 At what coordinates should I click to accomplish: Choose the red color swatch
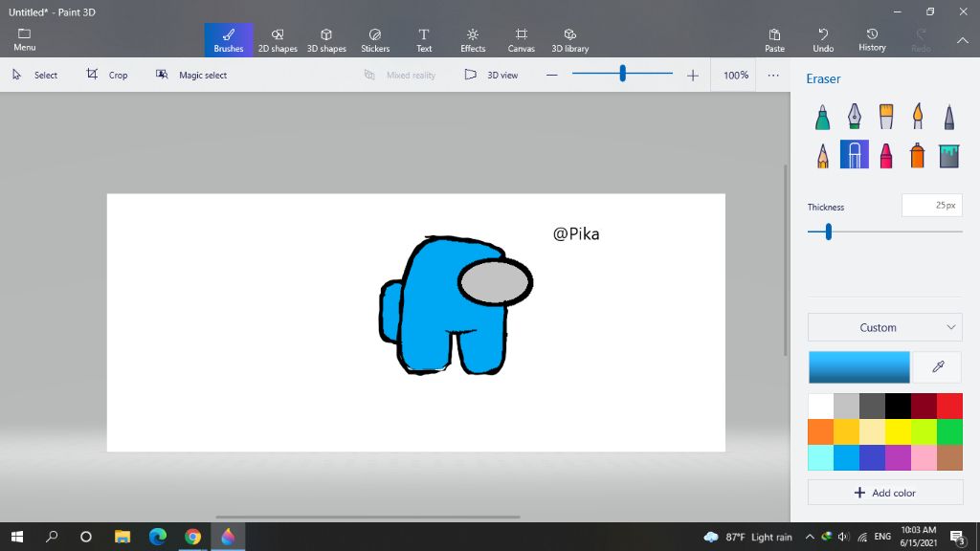[x=949, y=406]
